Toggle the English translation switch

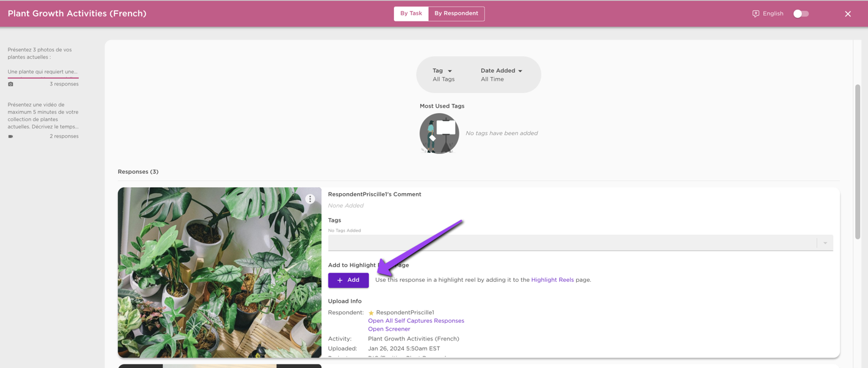[x=801, y=13]
